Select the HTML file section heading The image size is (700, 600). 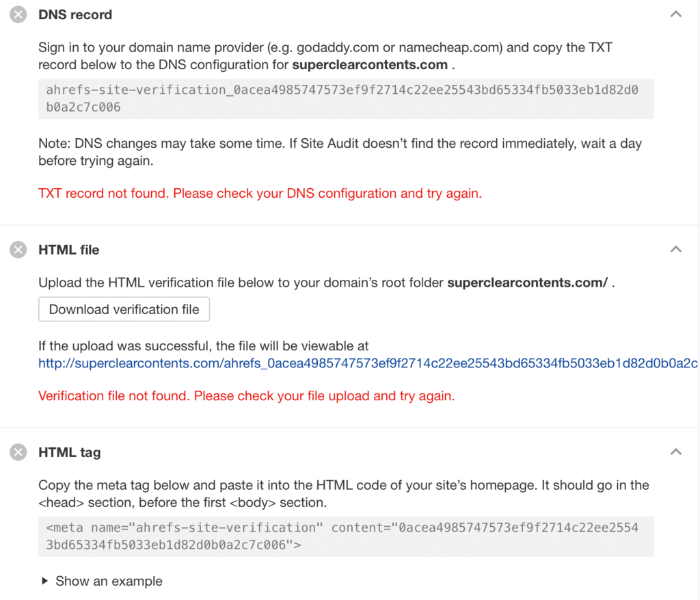point(69,250)
